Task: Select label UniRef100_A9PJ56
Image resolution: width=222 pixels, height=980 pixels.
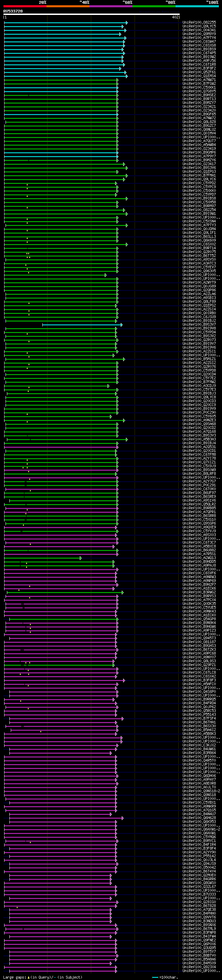Action: coord(199,60)
